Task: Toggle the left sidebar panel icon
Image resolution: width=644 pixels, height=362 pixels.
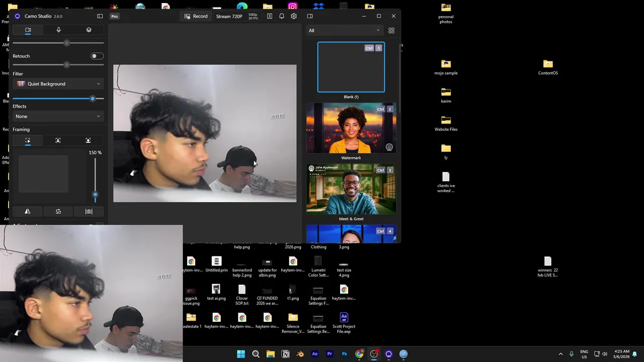Action: point(100,16)
